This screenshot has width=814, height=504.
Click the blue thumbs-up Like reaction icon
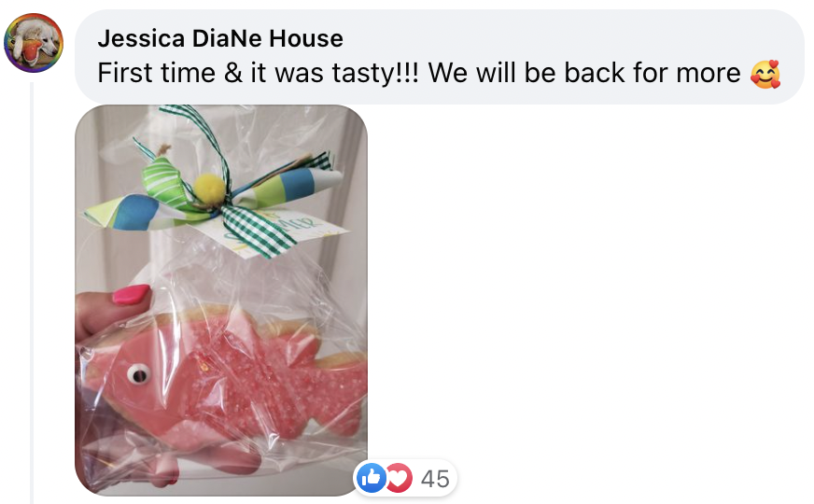click(371, 478)
